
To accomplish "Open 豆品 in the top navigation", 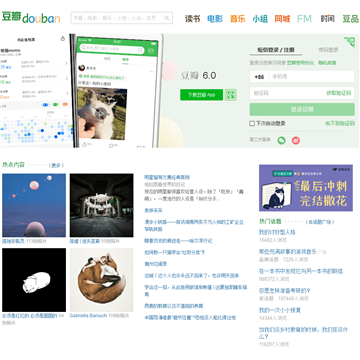I will (x=350, y=19).
